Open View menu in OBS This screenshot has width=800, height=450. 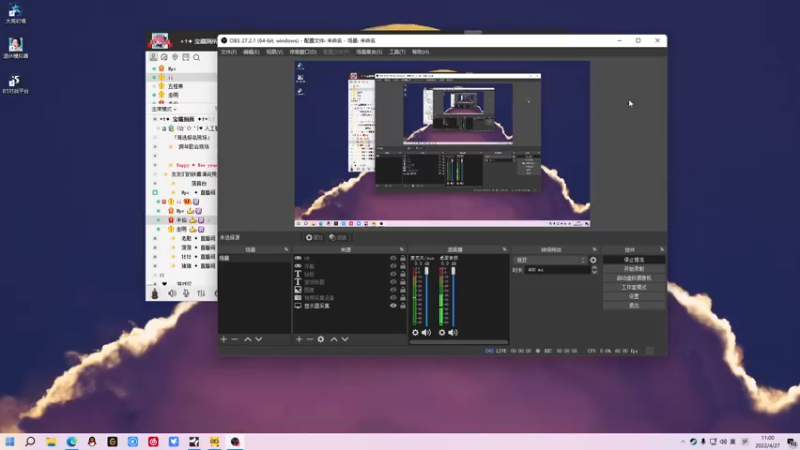point(274,52)
